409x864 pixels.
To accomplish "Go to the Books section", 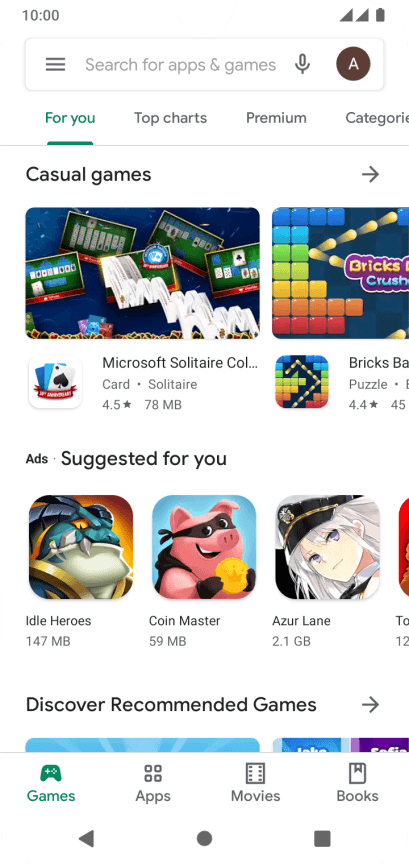I will point(357,783).
